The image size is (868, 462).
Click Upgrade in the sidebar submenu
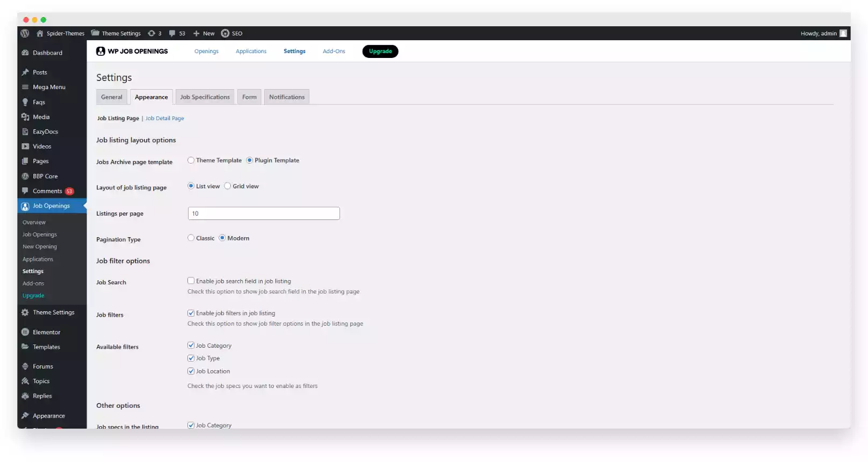point(33,296)
